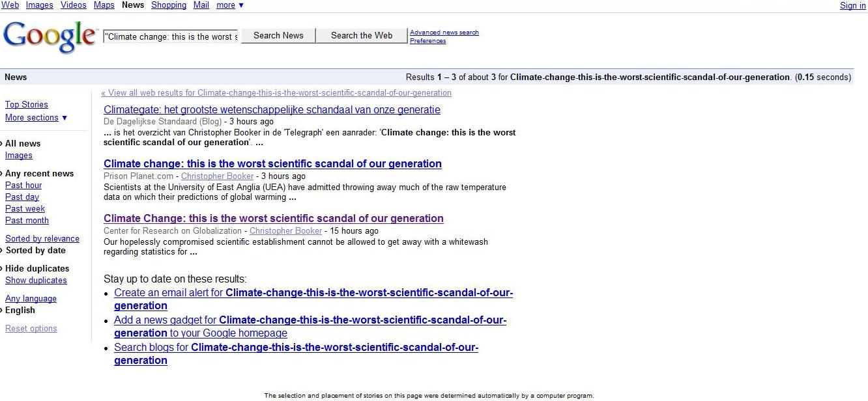Choose Sorted by relevance
Image resolution: width=868 pixels, height=401 pixels.
click(42, 239)
